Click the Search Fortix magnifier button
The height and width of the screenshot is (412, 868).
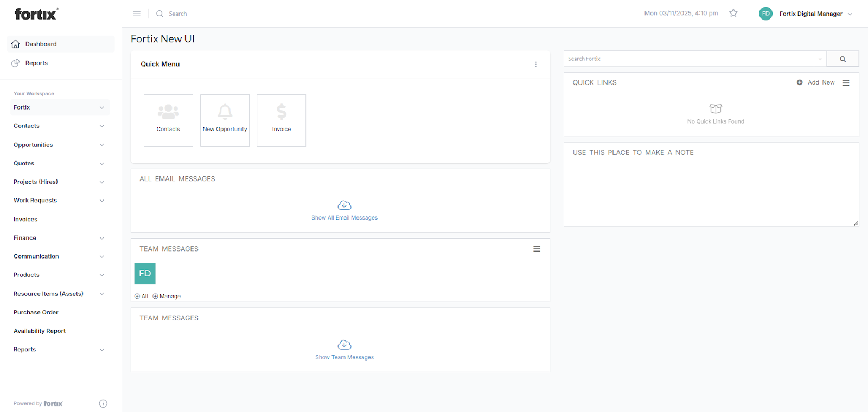coord(843,59)
